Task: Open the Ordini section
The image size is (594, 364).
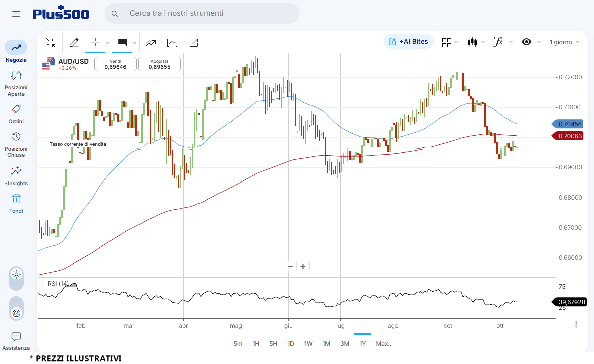Action: (16, 114)
